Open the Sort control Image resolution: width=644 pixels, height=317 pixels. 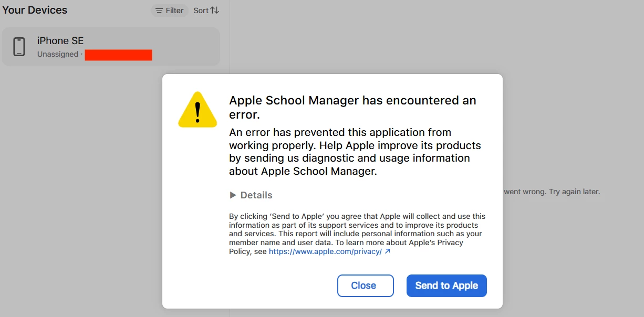(x=206, y=10)
